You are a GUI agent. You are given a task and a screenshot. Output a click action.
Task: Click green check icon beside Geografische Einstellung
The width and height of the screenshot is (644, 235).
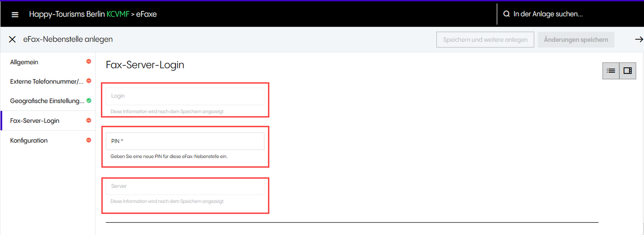pos(89,101)
